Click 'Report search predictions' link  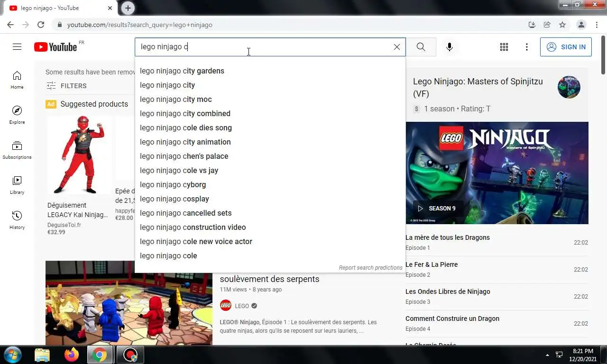click(x=370, y=268)
